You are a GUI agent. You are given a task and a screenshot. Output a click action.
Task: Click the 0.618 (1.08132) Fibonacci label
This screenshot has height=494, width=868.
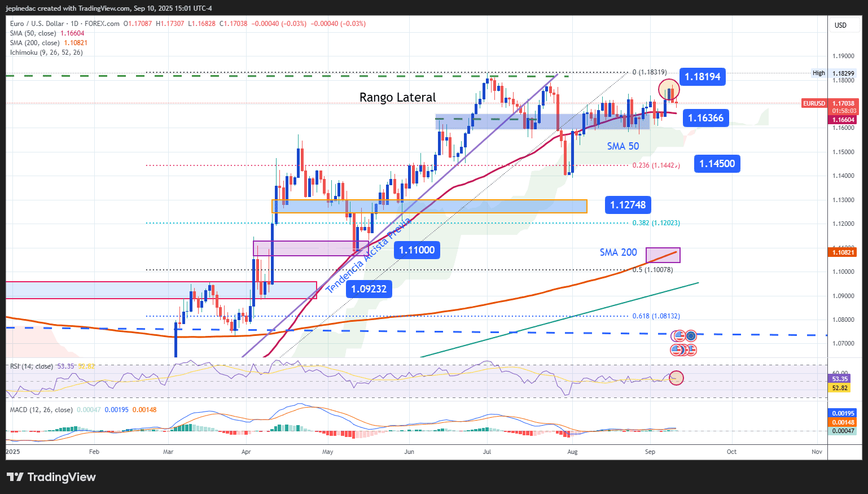pyautogui.click(x=656, y=316)
